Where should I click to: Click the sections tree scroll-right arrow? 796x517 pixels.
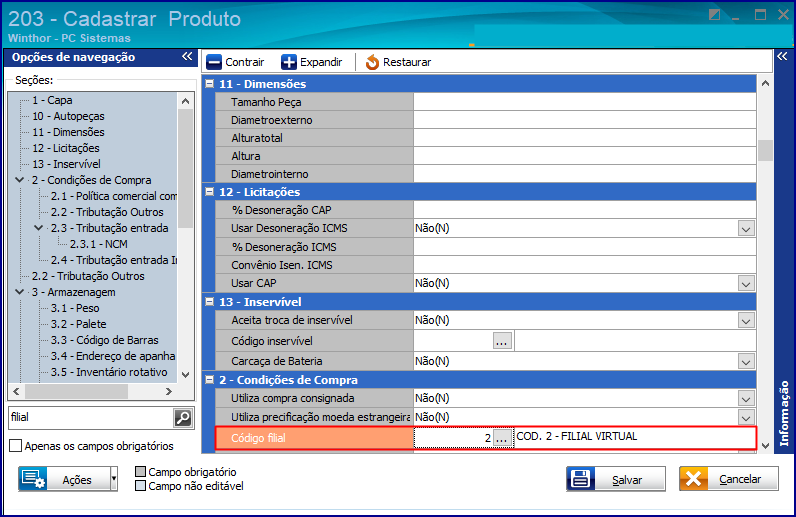[x=169, y=392]
